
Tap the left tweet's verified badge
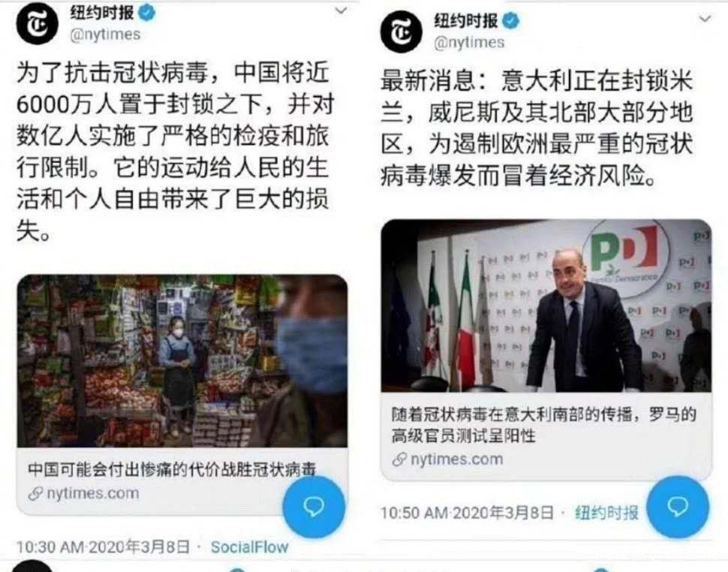(x=147, y=13)
